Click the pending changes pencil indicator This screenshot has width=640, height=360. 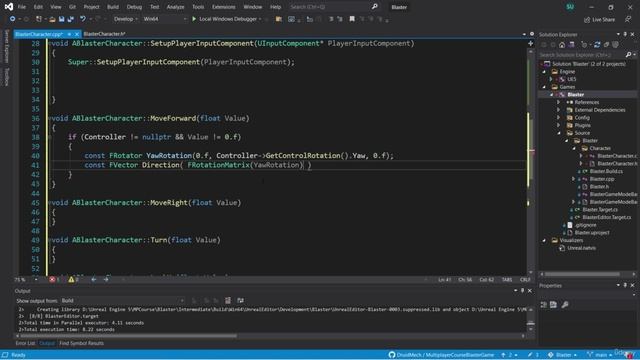(x=533, y=355)
